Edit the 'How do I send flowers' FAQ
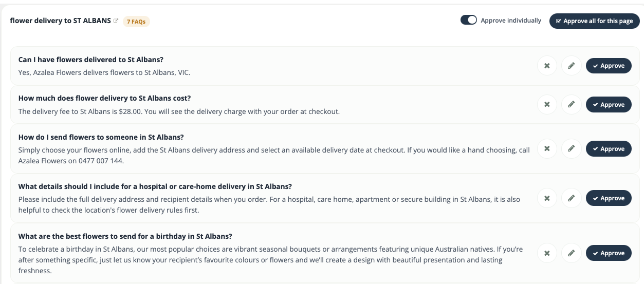Viewport: 644px width, 284px height. [x=571, y=149]
